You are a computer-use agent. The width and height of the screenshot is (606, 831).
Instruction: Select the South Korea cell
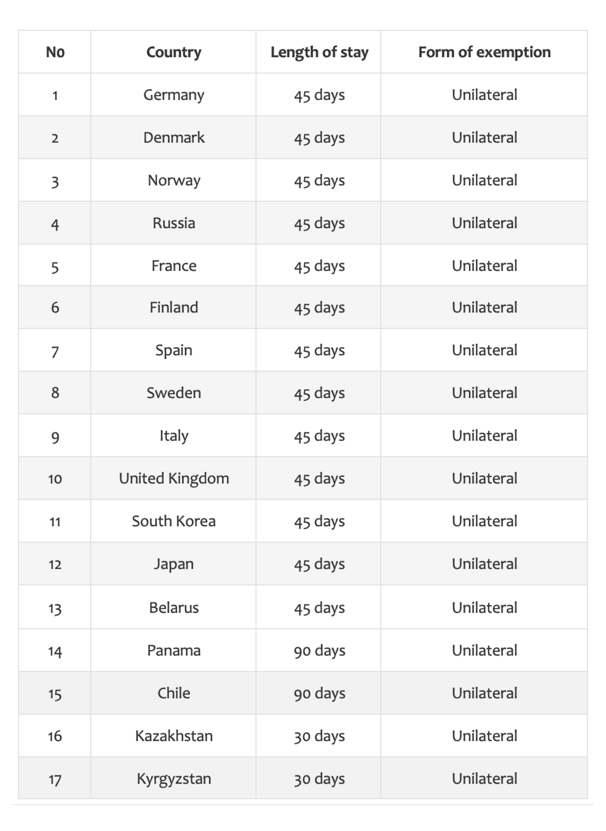pyautogui.click(x=173, y=521)
